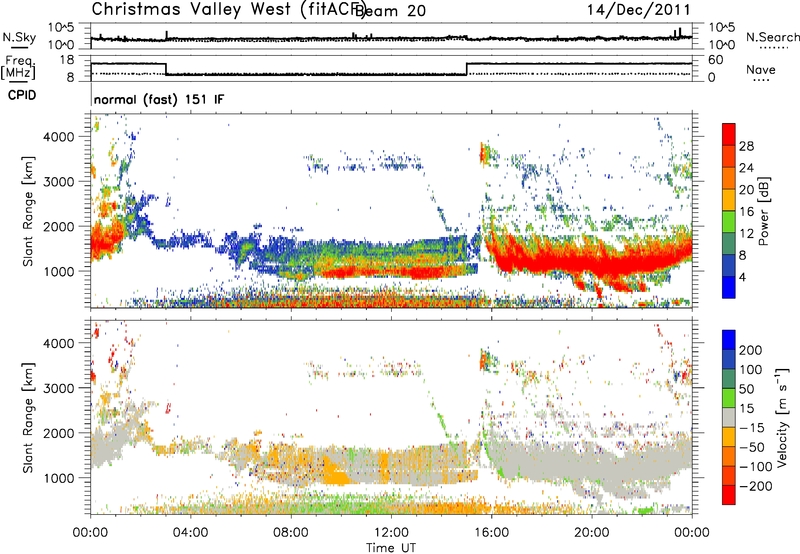Click the '12:00' time tick label
The height and width of the screenshot is (554, 800).
click(391, 533)
